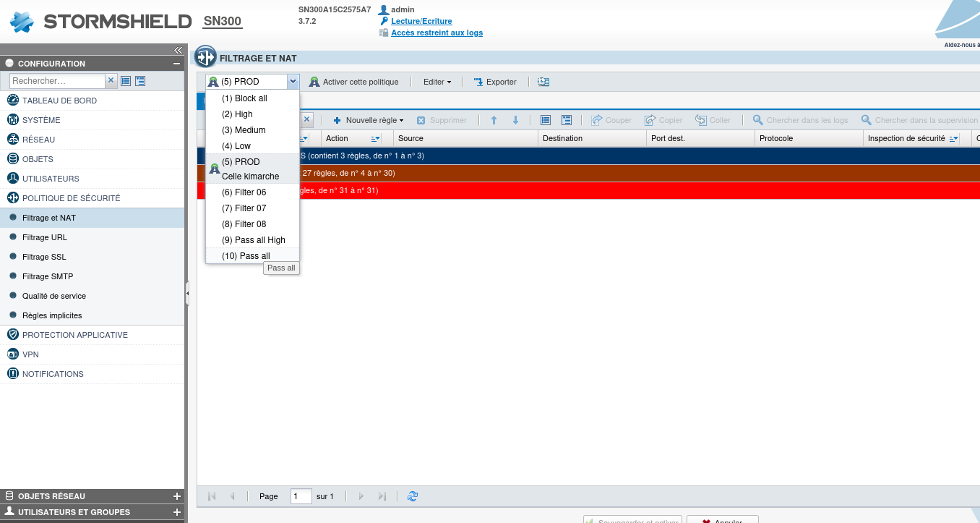Open the Action column filter menu
Image resolution: width=980 pixels, height=523 pixels.
(376, 138)
